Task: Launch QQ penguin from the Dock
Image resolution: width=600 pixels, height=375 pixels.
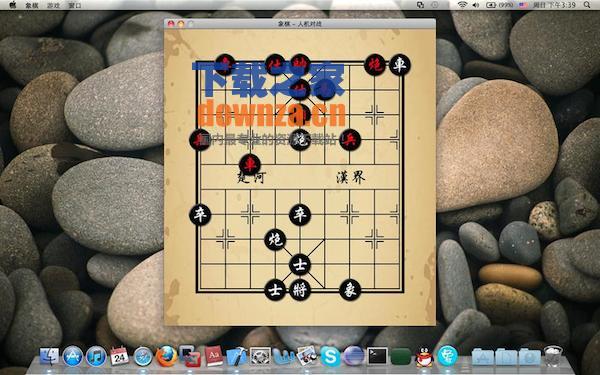Action: pos(424,357)
